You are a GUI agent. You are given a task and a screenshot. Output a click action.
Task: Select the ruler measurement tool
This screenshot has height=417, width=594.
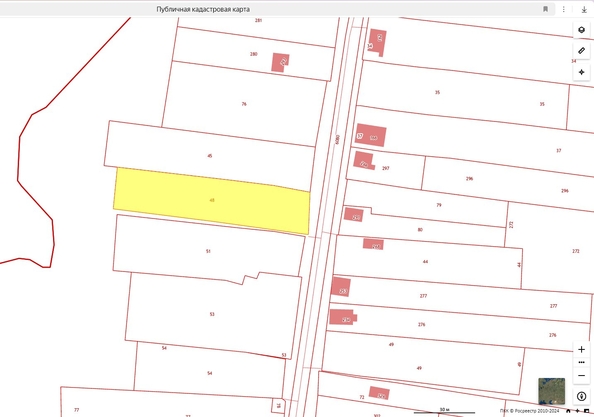tap(581, 51)
